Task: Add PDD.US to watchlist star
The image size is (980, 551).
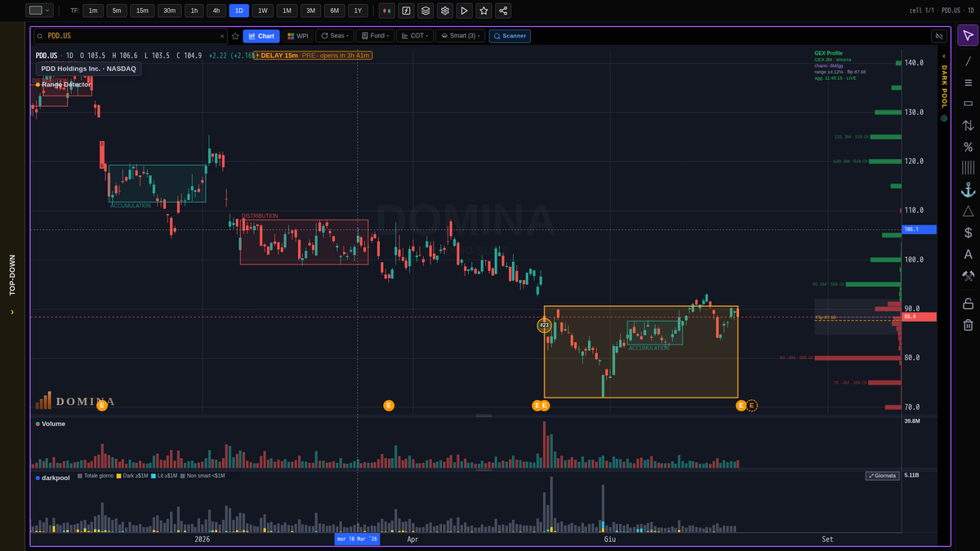Action: [235, 36]
